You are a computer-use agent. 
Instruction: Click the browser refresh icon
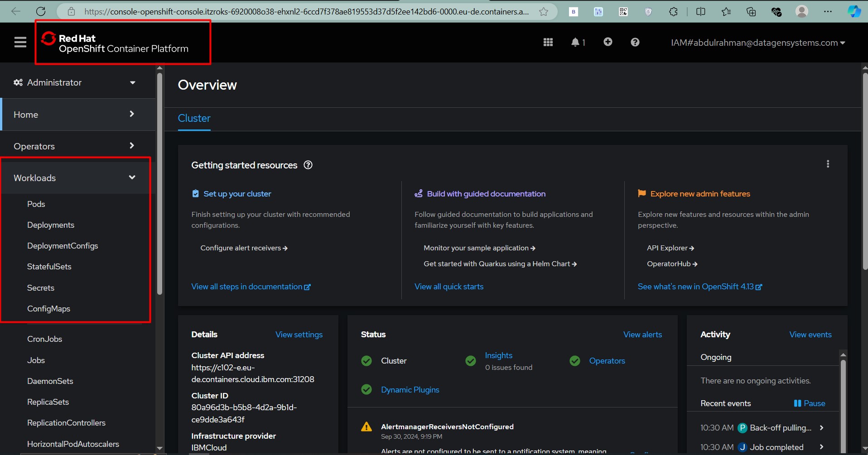pos(41,11)
